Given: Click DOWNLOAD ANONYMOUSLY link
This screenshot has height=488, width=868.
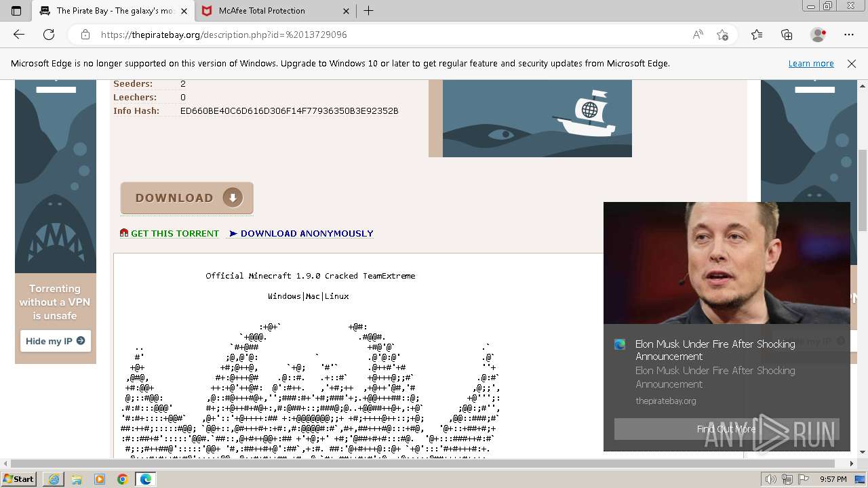Looking at the screenshot, I should pos(301,233).
